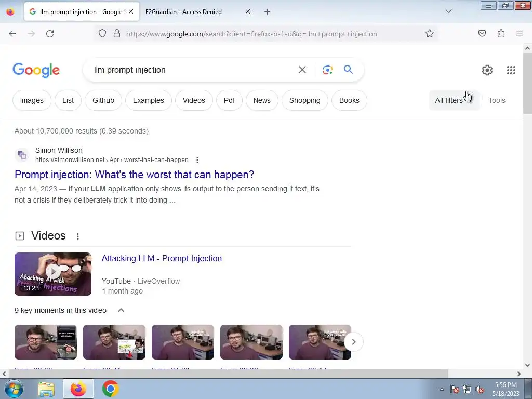Viewport: 532px width, 399px height.
Task: Click the muted volume tray icon
Action: pyautogui.click(x=480, y=390)
